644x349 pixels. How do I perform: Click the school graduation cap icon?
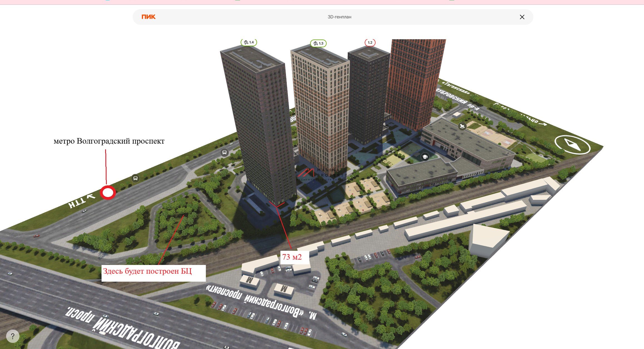tap(425, 157)
